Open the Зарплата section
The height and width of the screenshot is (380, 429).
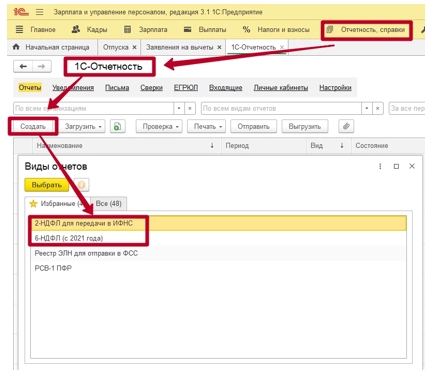click(x=145, y=30)
